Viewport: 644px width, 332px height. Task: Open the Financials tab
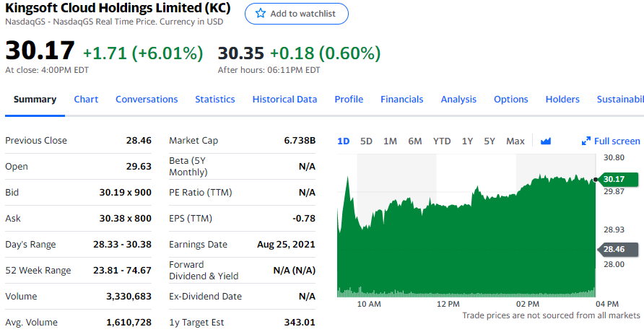tap(402, 100)
